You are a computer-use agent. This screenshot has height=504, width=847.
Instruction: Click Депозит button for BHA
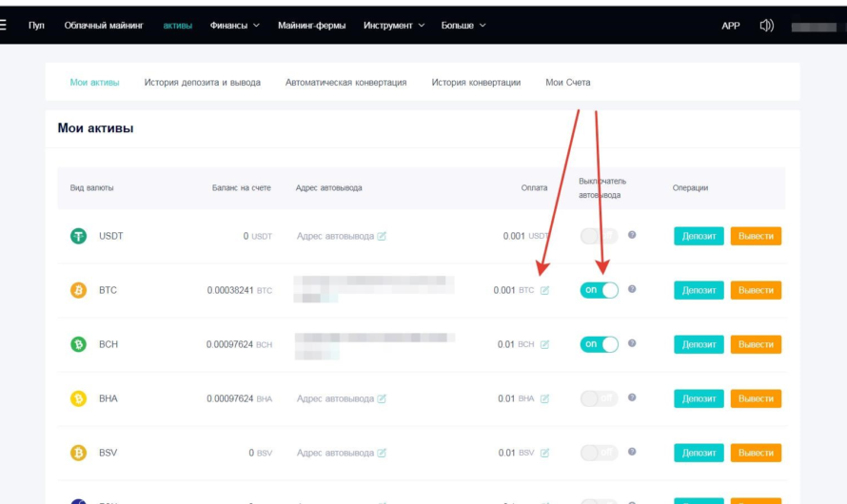(x=699, y=398)
